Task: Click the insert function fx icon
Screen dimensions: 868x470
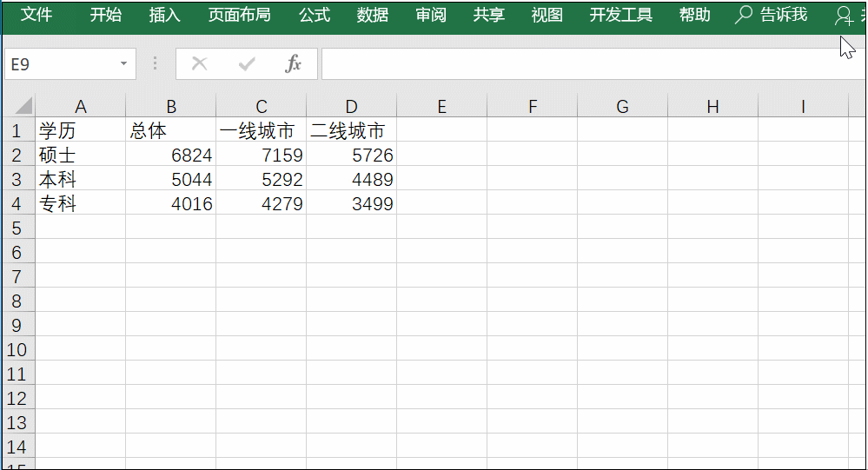Action: 293,63
